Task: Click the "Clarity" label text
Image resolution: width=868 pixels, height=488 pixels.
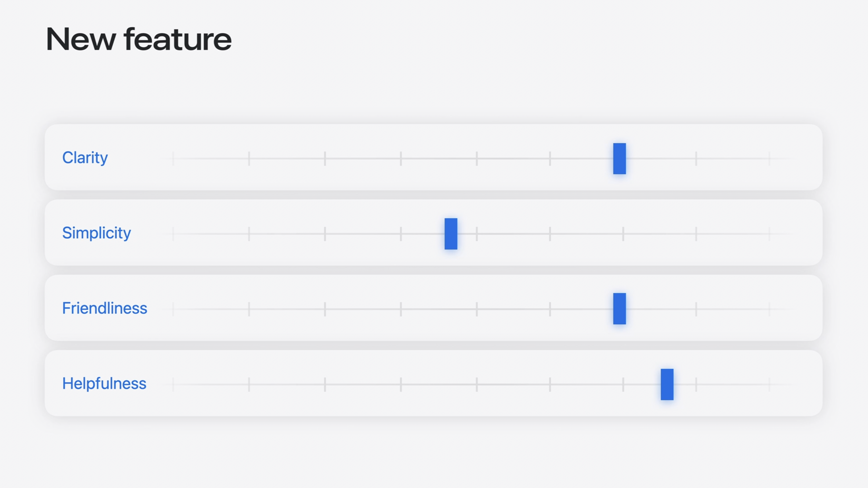Action: 85,157
